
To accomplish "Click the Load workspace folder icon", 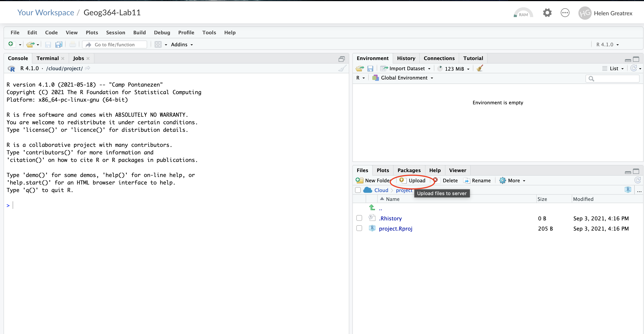I will 359,68.
